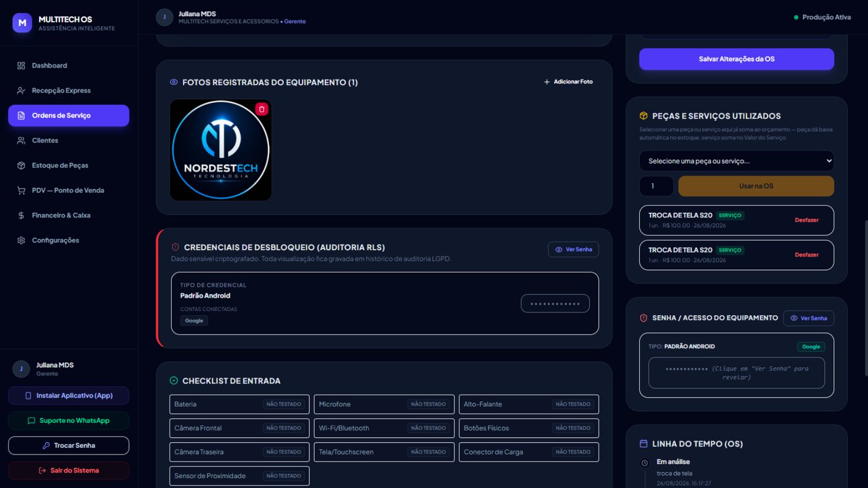This screenshot has height=488, width=868.
Task: Open the NORDESTECH equipment photo thumbnail
Action: click(x=221, y=150)
